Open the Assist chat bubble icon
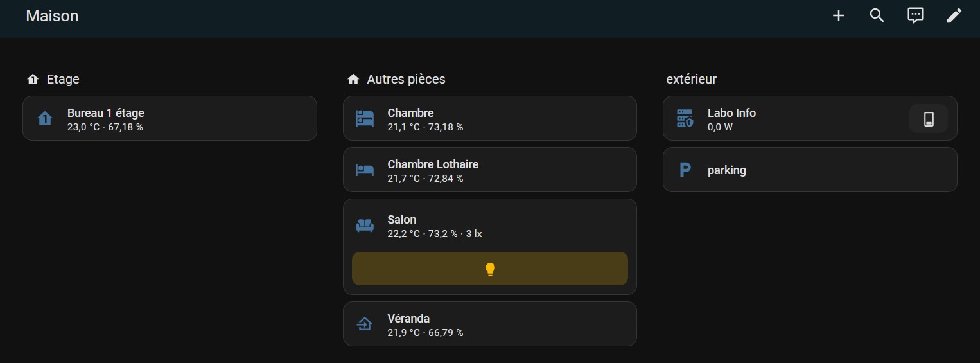The height and width of the screenshot is (363, 980). coord(915,15)
